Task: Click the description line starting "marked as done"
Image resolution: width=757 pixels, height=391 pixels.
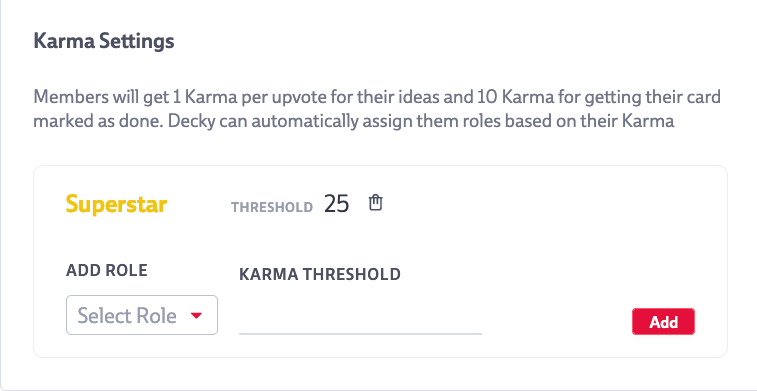Action: (353, 121)
